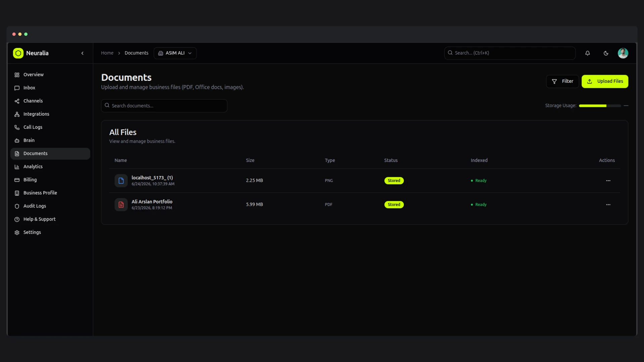This screenshot has height=362, width=644.
Task: Click the Brain icon in sidebar
Action: point(17,140)
